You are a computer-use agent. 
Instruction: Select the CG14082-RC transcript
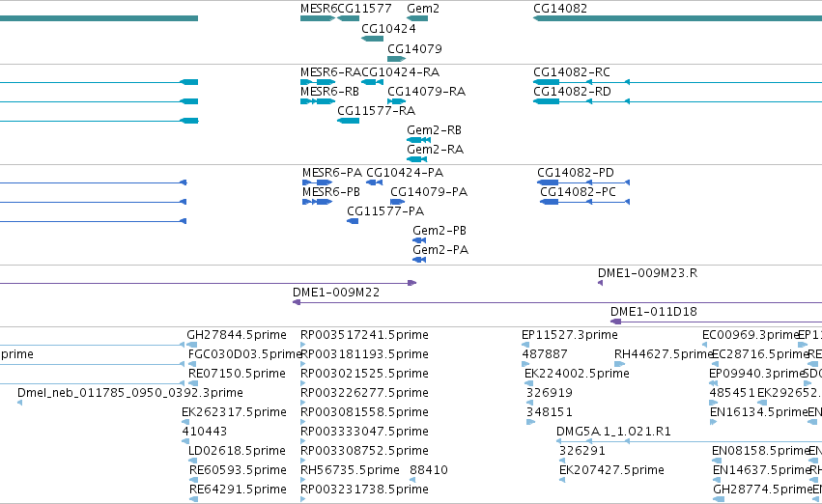click(677, 82)
